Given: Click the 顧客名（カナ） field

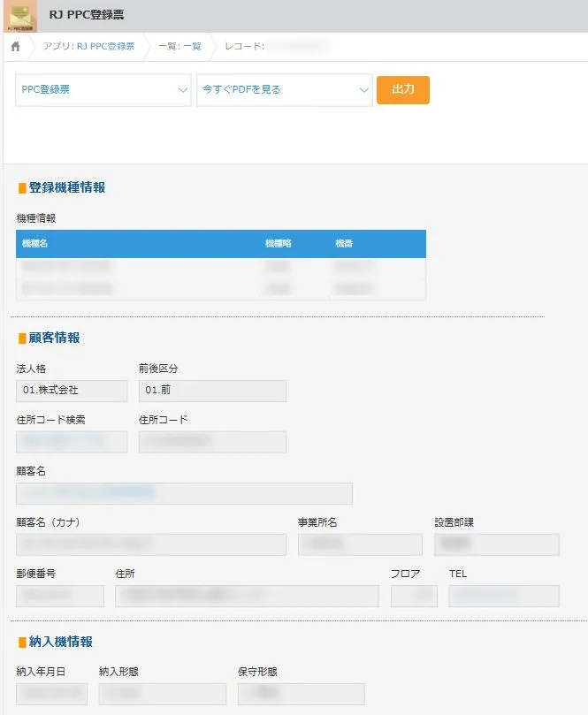Looking at the screenshot, I should click(x=151, y=544).
